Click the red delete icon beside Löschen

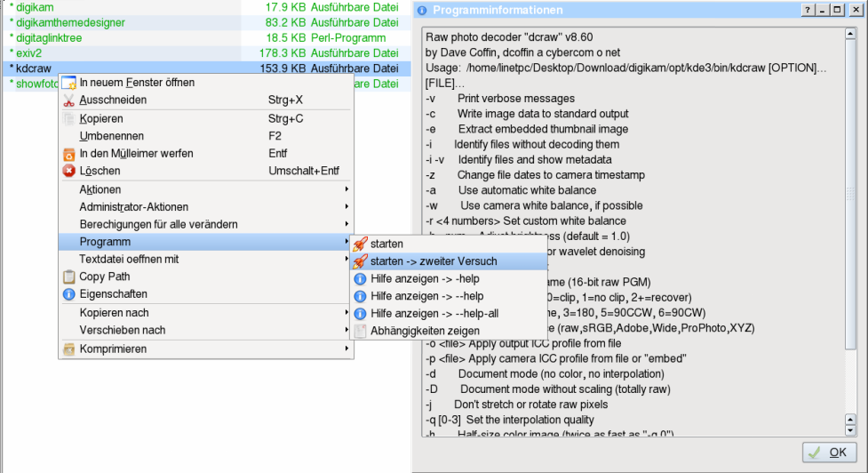(68, 171)
